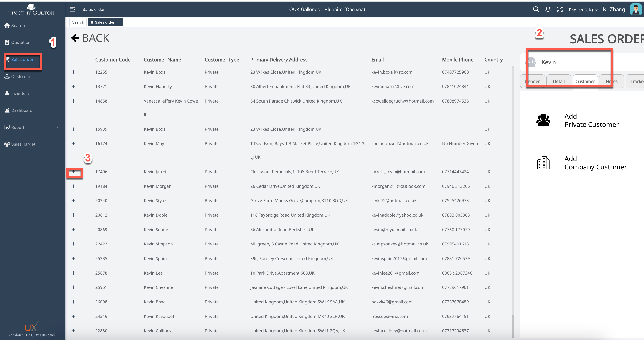
Task: Open Sales Target in sidebar
Action: [x=23, y=144]
